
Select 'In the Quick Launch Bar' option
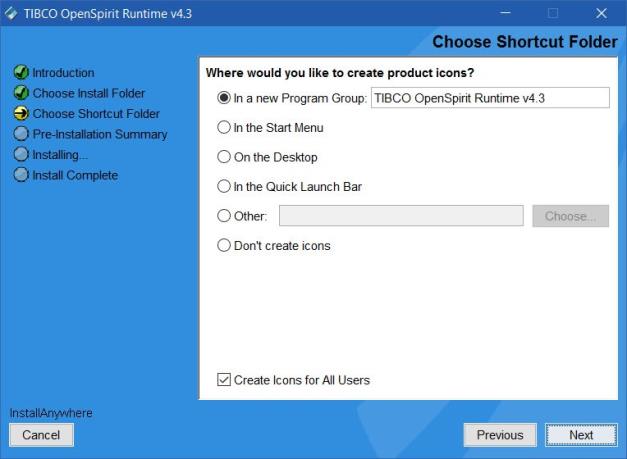point(224,186)
